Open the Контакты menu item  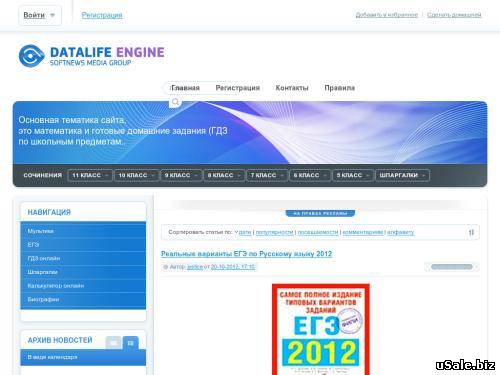(292, 88)
